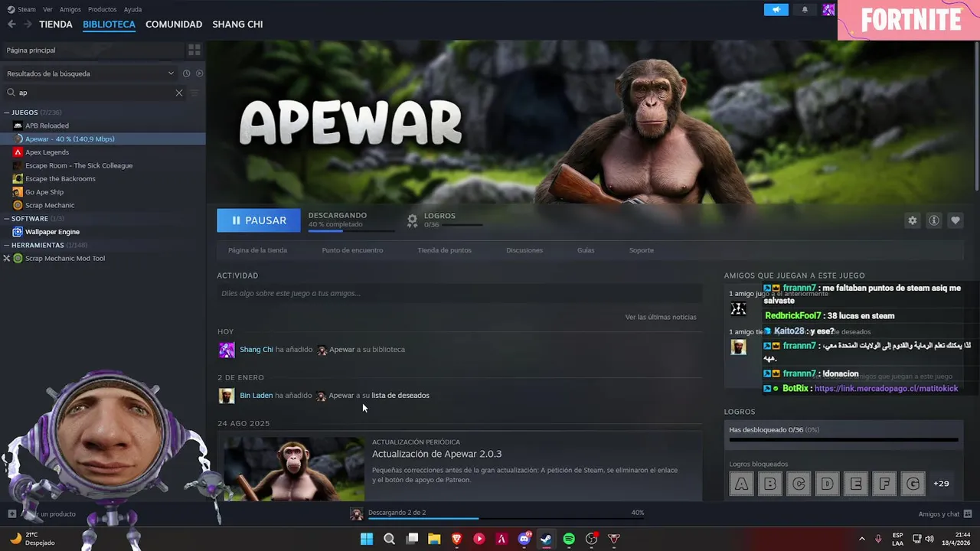Open Actualización de Apewar 2.0.3 news
Screen dimensions: 980x551
pos(436,454)
